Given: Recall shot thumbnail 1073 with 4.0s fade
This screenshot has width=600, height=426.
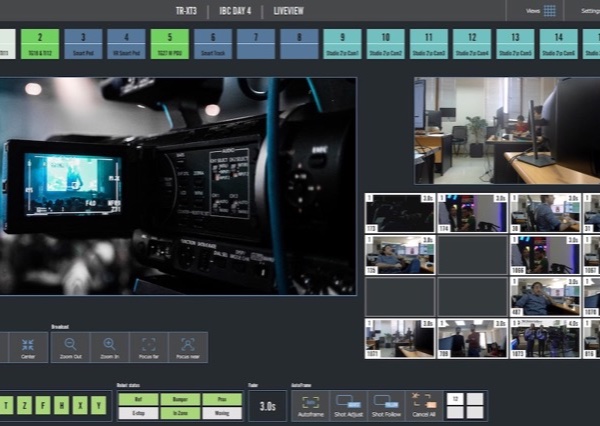Looking at the screenshot, I should click(545, 339).
